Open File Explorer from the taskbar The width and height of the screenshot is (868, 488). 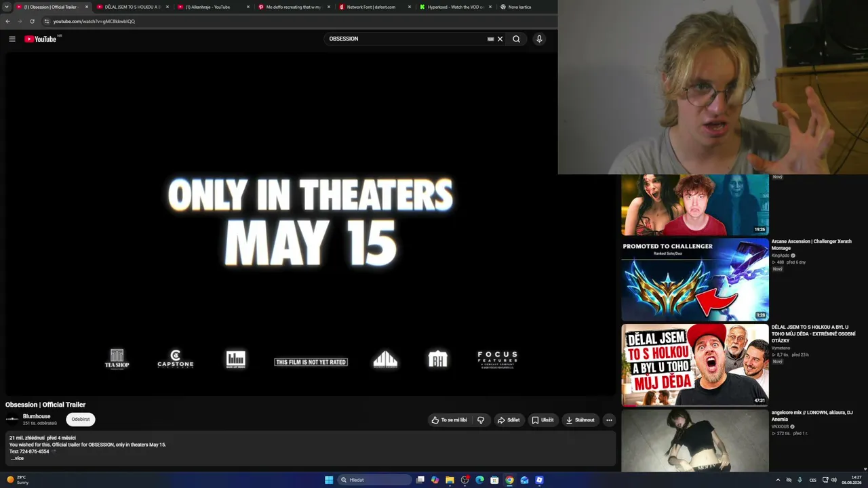(x=450, y=480)
